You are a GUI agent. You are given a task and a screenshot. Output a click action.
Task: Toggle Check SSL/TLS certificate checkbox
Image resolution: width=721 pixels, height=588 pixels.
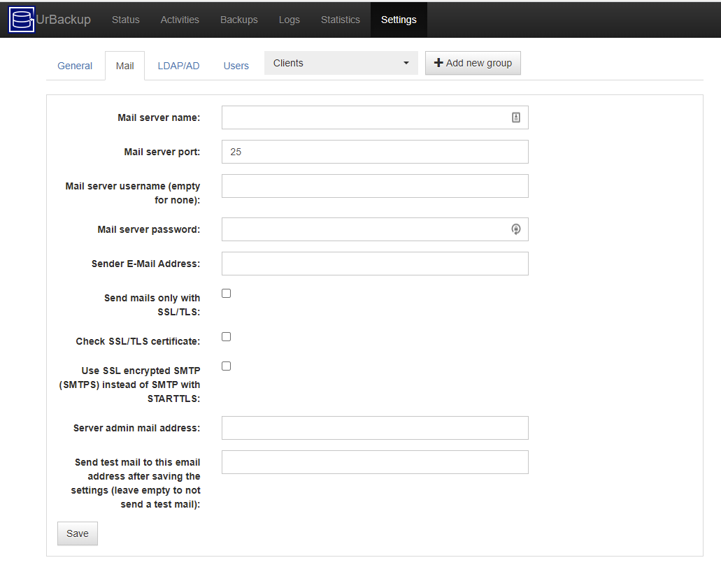coord(227,336)
